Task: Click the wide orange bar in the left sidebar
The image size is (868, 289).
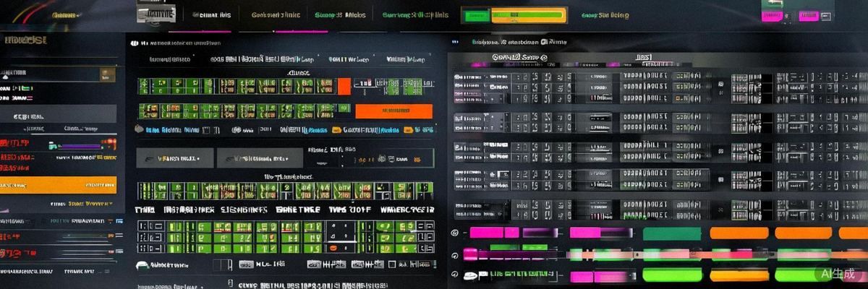Action: (58, 184)
